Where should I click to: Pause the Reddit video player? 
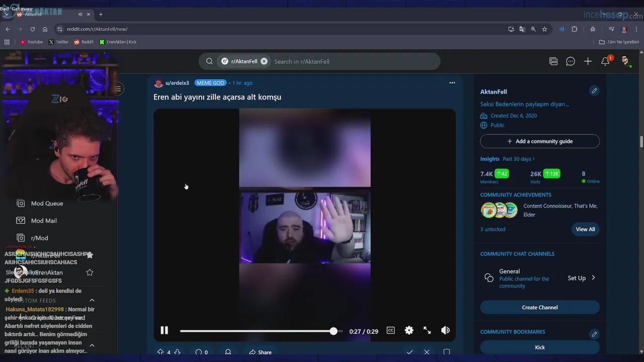coord(164,330)
